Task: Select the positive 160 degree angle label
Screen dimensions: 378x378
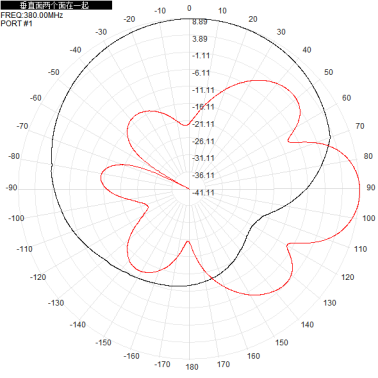Action: point(253,356)
